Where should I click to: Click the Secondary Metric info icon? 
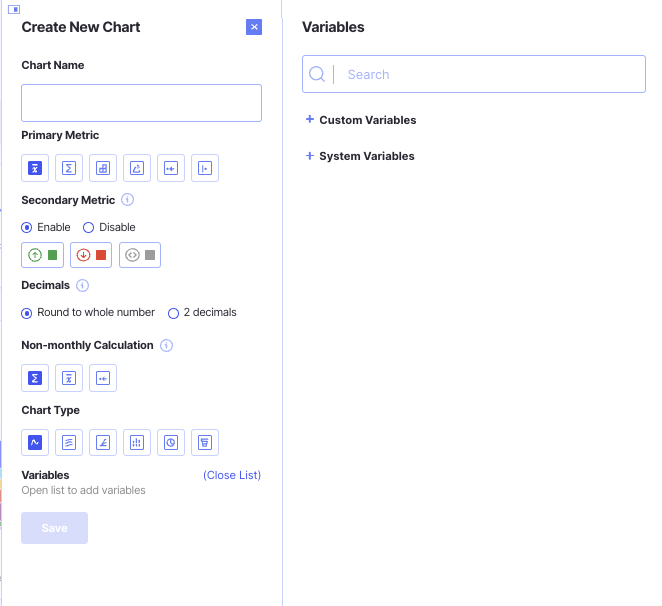tap(127, 200)
